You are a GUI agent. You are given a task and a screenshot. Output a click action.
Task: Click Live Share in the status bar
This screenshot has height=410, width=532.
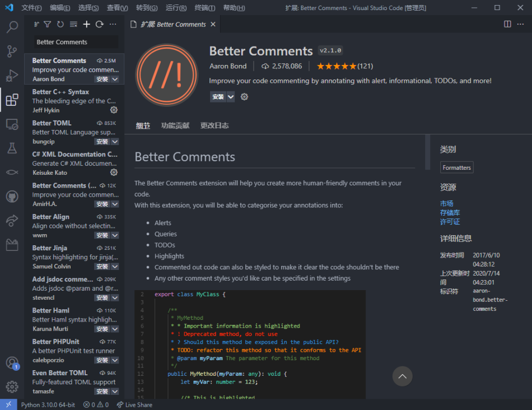pos(135,404)
